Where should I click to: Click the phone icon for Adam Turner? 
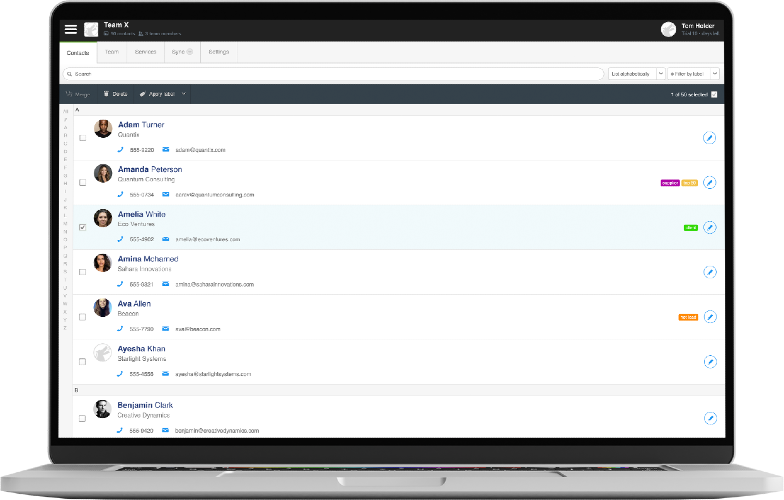120,150
